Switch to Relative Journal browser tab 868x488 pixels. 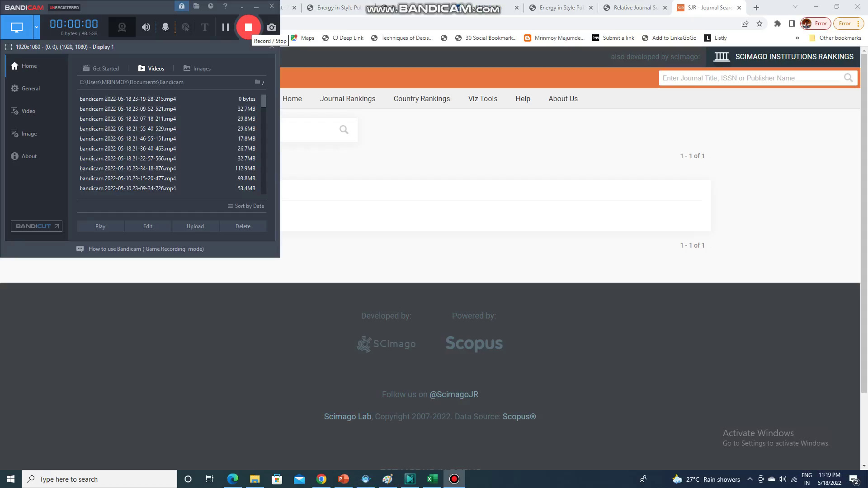(x=635, y=8)
